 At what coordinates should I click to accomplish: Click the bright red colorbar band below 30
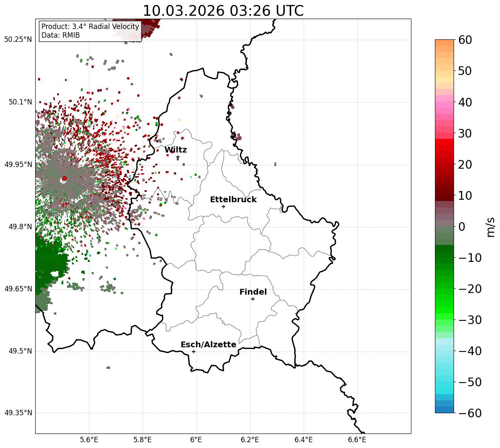[444, 142]
